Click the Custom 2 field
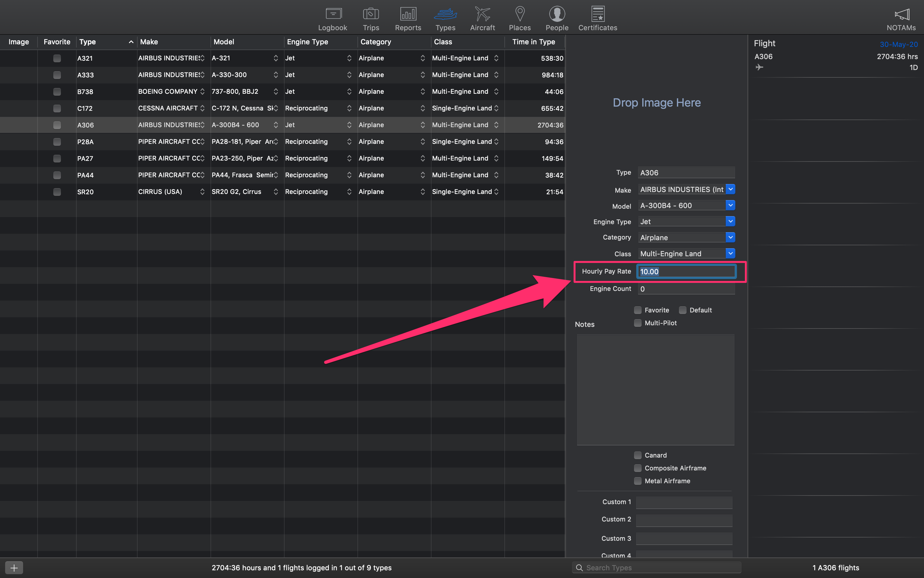The width and height of the screenshot is (924, 578). click(684, 520)
